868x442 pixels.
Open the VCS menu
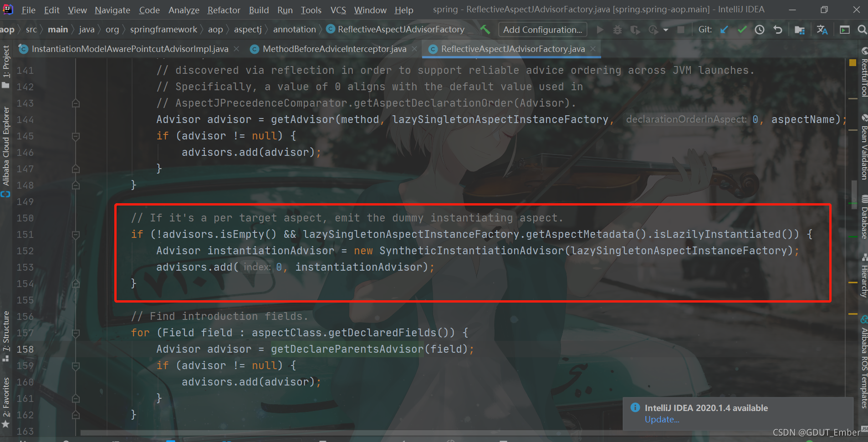338,10
